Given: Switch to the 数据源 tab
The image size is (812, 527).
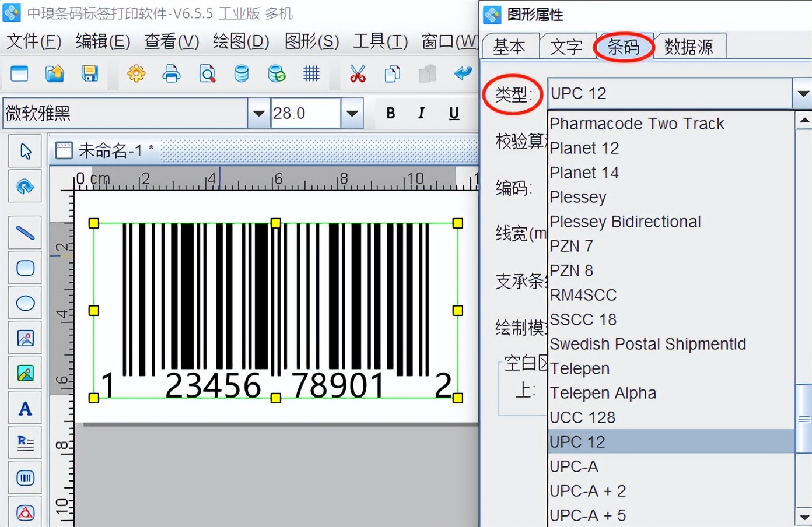Looking at the screenshot, I should tap(689, 47).
